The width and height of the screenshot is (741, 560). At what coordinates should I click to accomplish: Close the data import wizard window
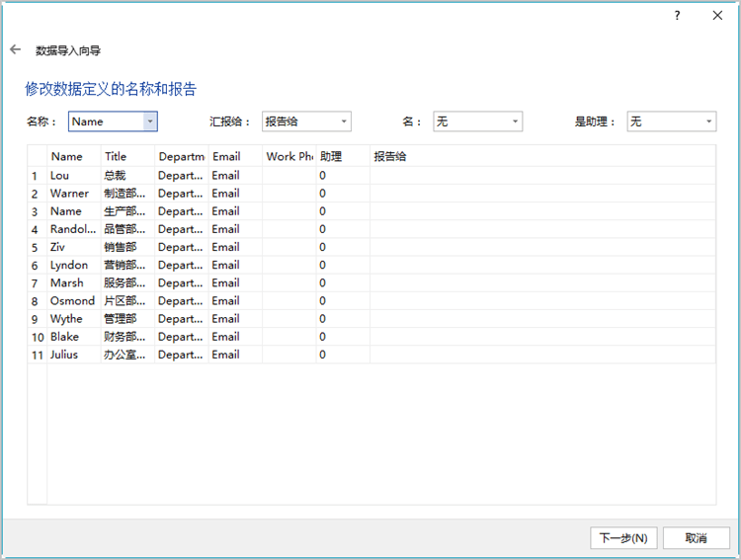tap(717, 16)
